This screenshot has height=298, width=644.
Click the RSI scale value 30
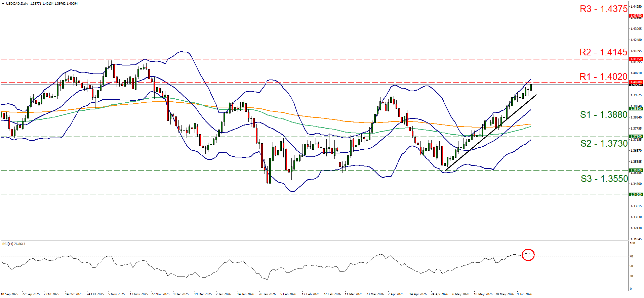pos(632,276)
